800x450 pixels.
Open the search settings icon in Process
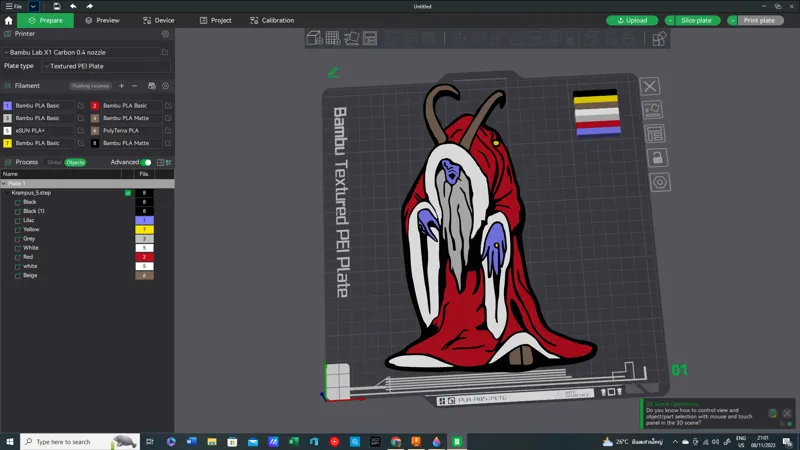tap(168, 162)
